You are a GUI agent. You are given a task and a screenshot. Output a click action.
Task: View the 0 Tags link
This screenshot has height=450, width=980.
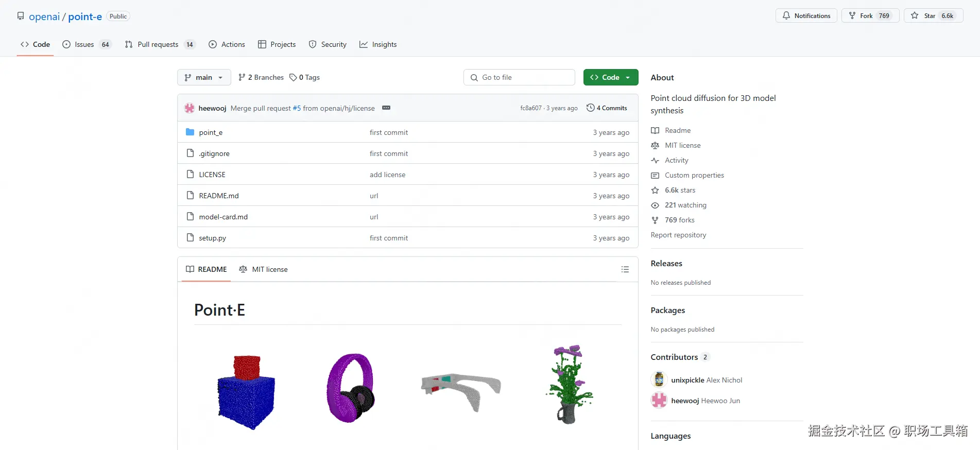click(x=304, y=77)
